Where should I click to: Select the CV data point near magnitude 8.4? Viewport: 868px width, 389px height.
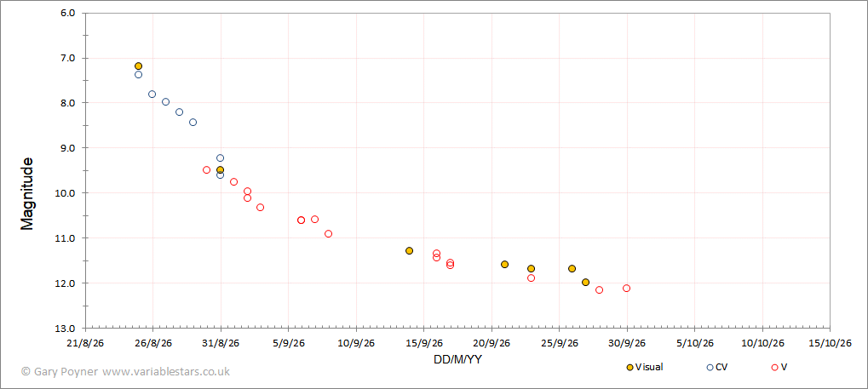point(193,123)
